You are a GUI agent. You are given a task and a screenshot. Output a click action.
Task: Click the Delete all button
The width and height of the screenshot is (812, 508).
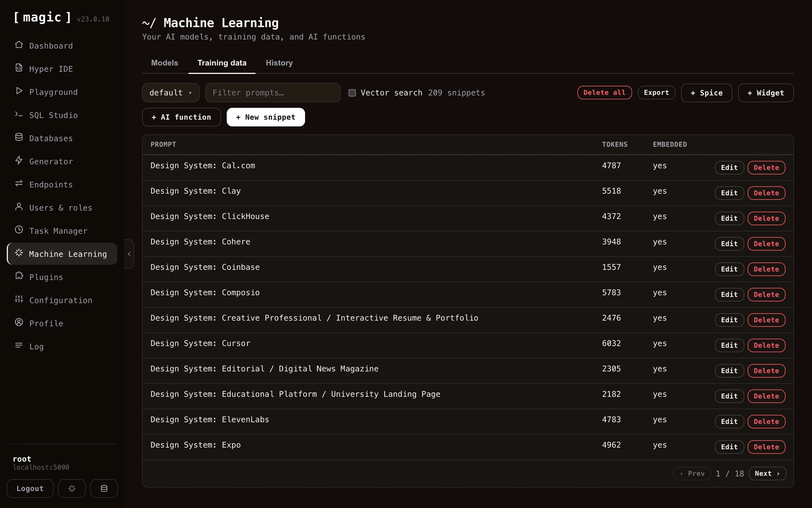(x=605, y=93)
